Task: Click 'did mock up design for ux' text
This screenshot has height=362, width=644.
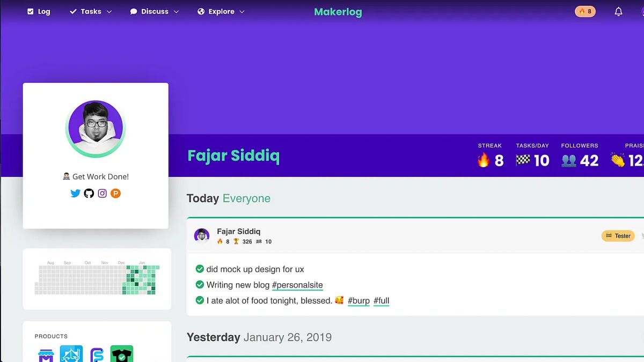Action: click(255, 269)
